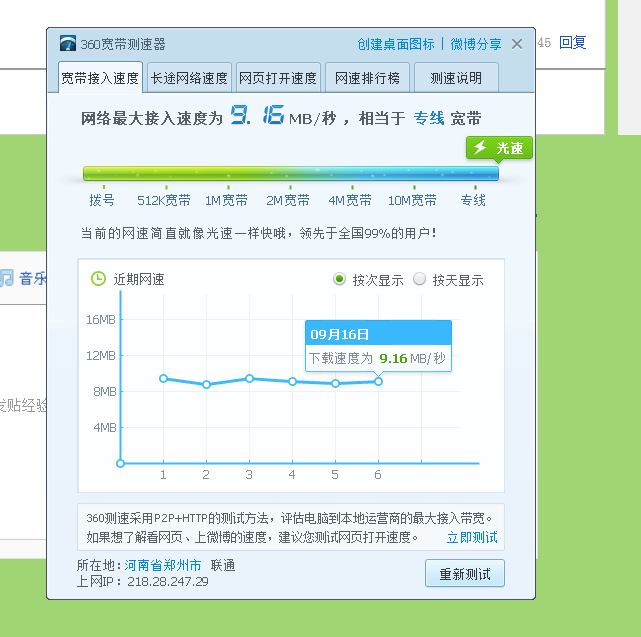Click the 09月16日 tooltip header
Image resolution: width=641 pixels, height=637 pixels.
pyautogui.click(x=379, y=334)
